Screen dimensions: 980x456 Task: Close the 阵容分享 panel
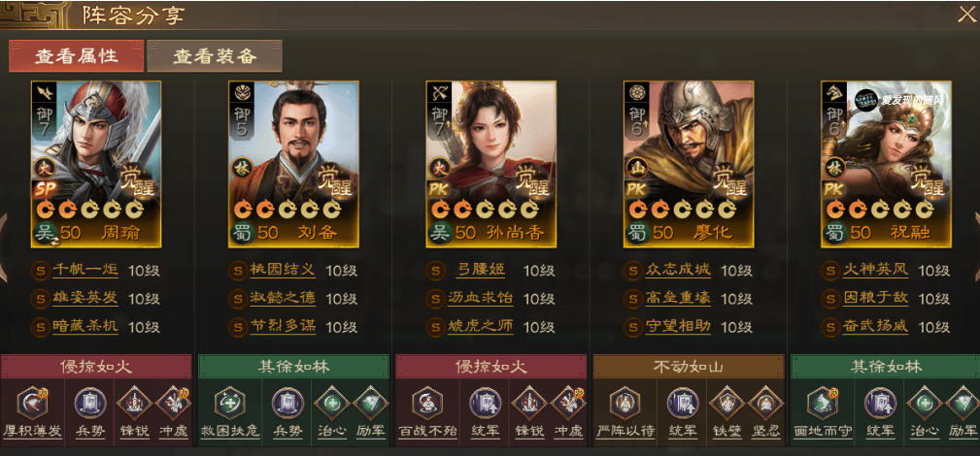click(966, 14)
